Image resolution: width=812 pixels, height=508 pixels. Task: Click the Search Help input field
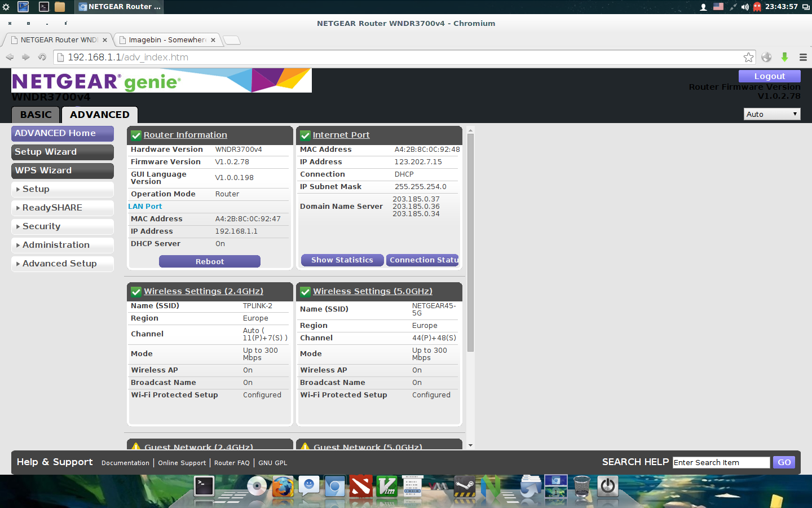[721, 462]
